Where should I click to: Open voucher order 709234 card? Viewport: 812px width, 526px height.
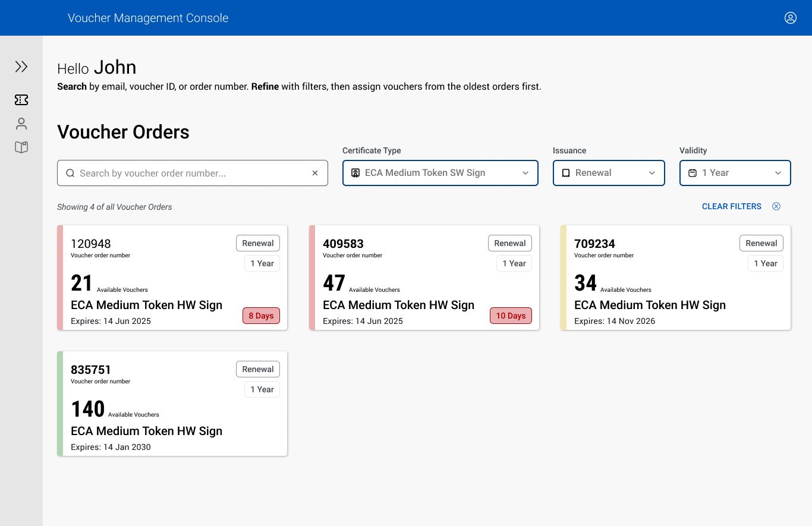[676, 278]
